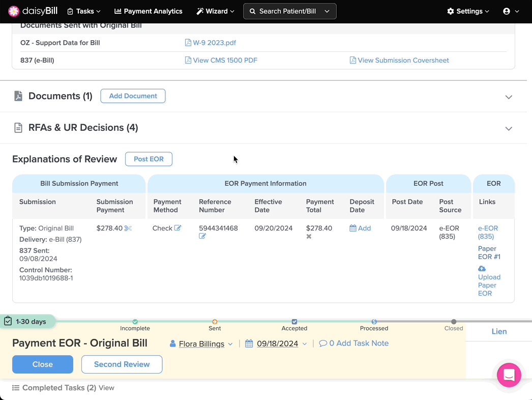This screenshot has width=532, height=400.
Task: Open the pink chat support bubble
Action: coord(509,376)
